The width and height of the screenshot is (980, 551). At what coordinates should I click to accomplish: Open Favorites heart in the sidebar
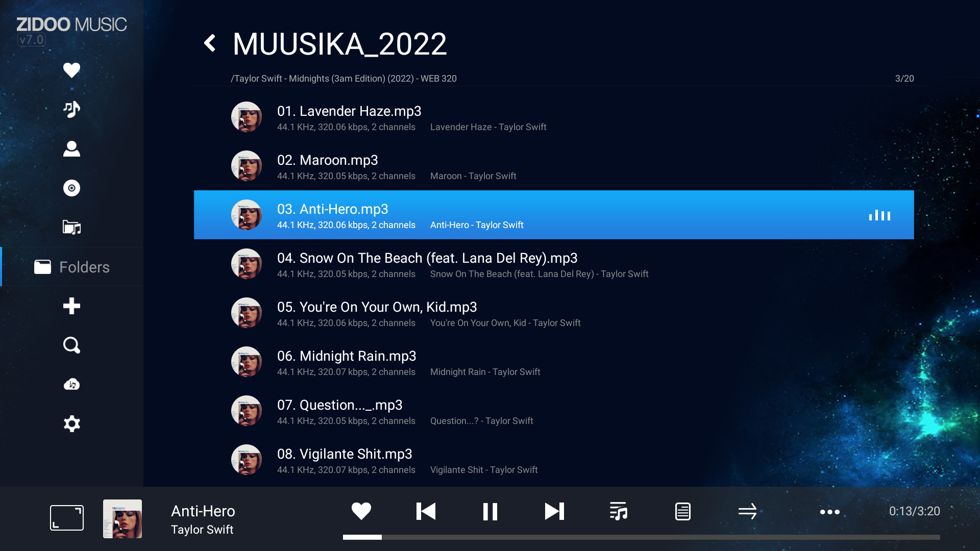71,70
